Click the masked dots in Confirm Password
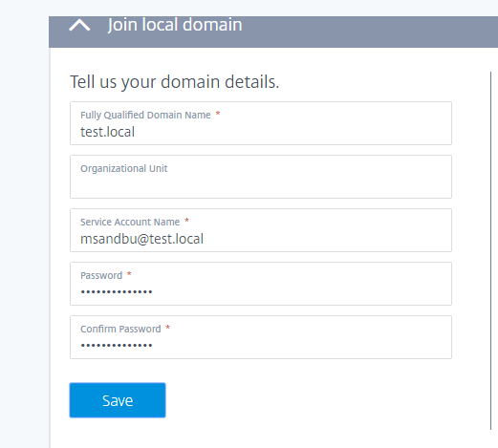The height and width of the screenshot is (448, 498). (x=117, y=345)
